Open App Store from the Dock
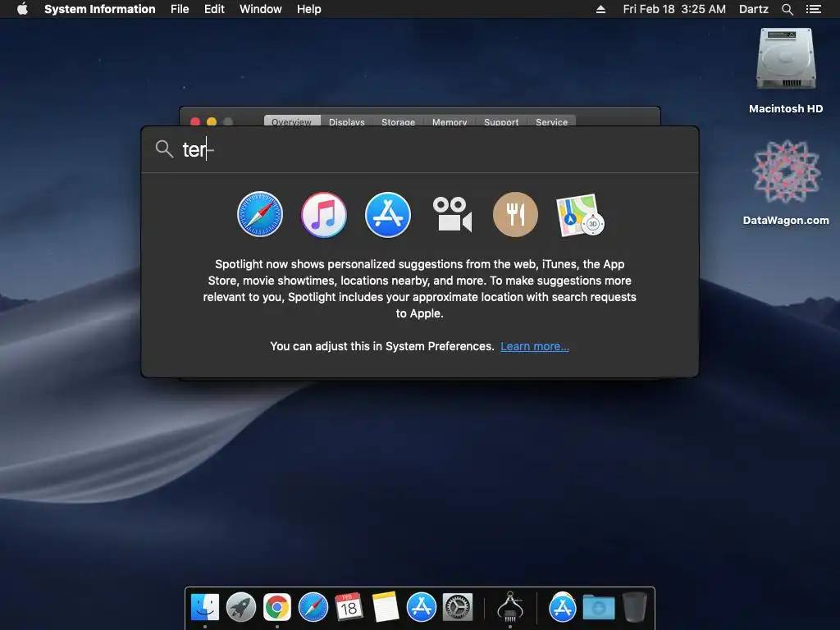Viewport: 840px width, 630px height. pos(421,608)
